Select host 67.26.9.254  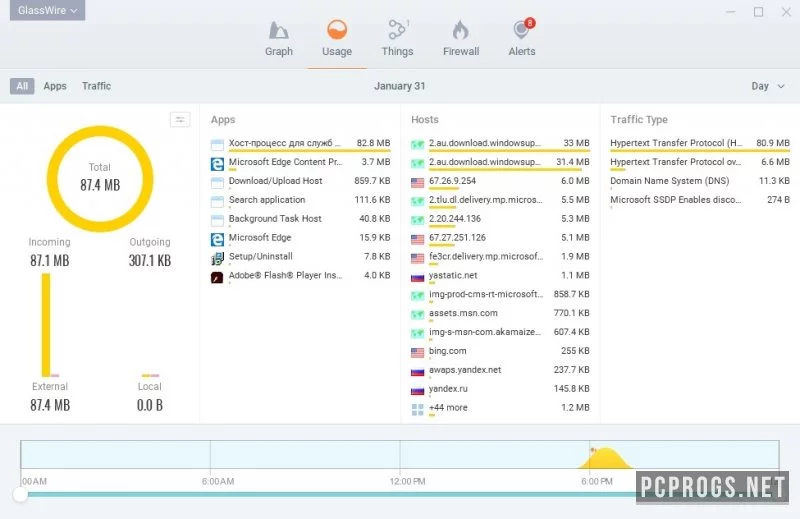tap(500, 181)
